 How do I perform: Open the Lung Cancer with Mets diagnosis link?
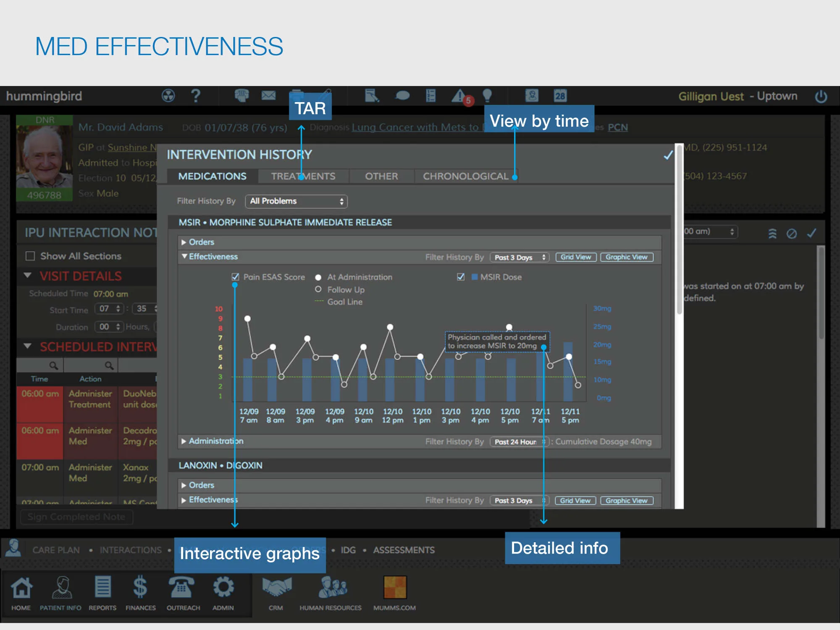tap(418, 127)
